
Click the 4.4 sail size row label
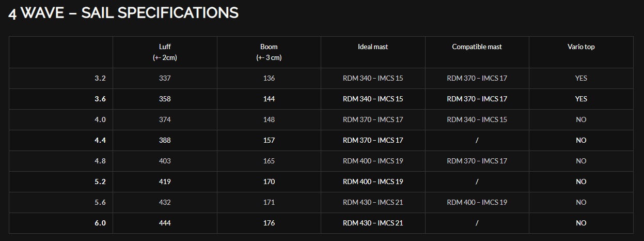click(100, 140)
